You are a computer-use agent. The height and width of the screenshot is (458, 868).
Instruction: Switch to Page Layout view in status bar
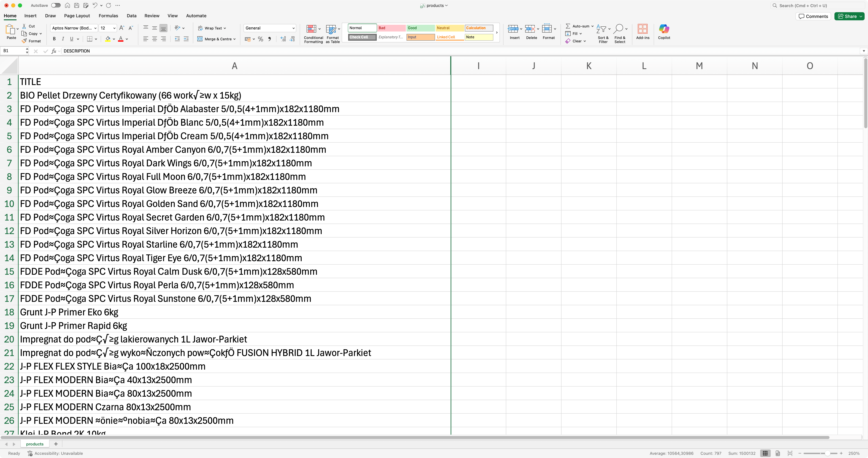[x=778, y=453]
